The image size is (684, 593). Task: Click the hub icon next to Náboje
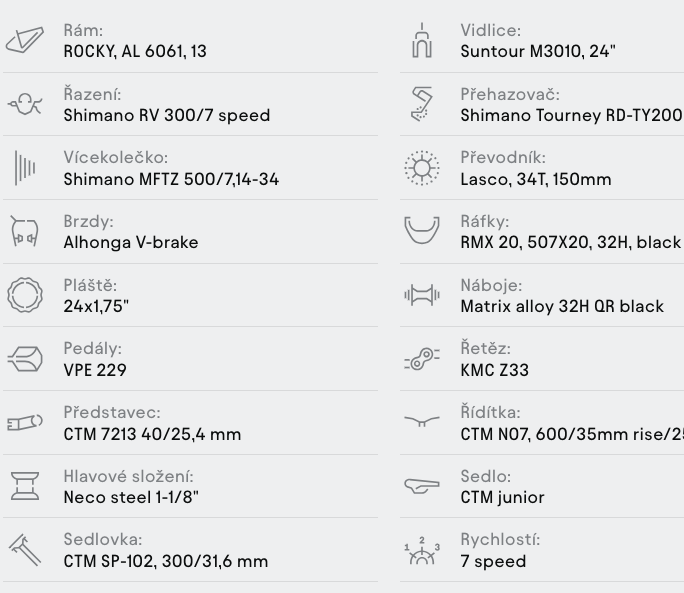pos(422,295)
